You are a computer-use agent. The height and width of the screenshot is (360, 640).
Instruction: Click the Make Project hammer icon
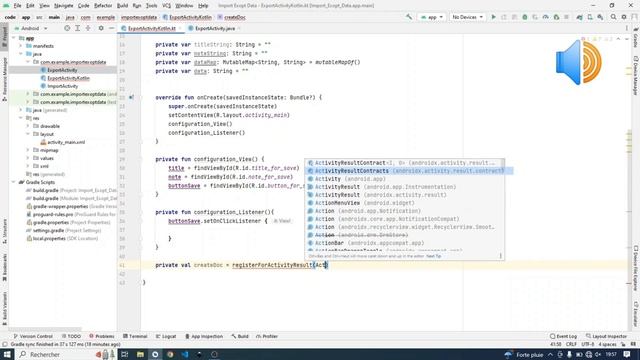409,17
